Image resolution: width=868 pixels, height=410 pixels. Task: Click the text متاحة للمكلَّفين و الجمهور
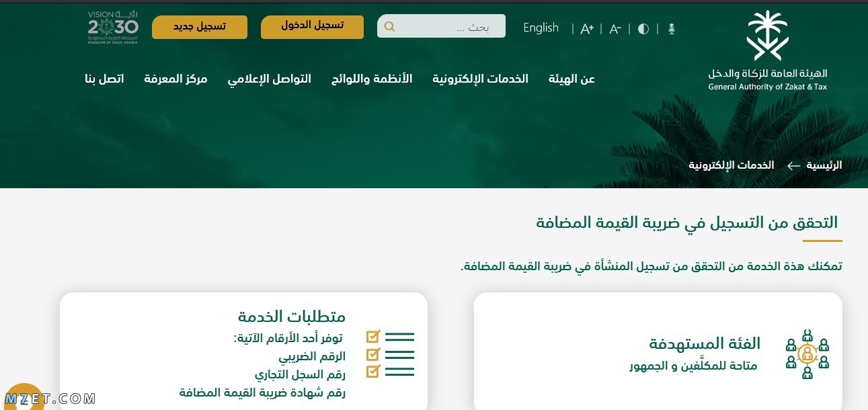pyautogui.click(x=693, y=366)
